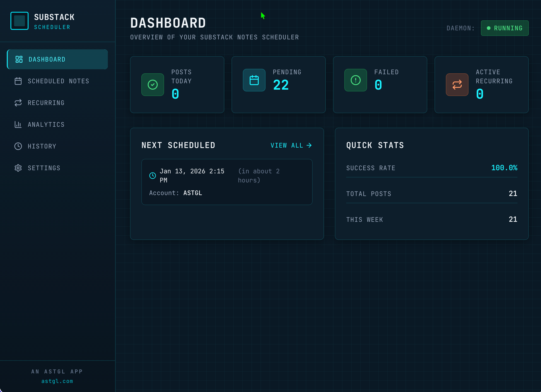541x392 pixels.
Task: Click the Substack Scheduler logo icon
Action: pos(19,21)
